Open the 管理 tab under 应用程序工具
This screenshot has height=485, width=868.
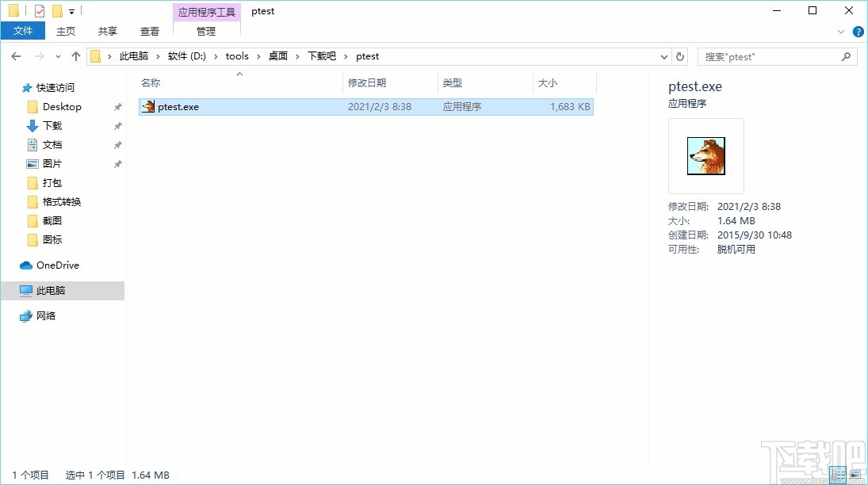pyautogui.click(x=206, y=32)
